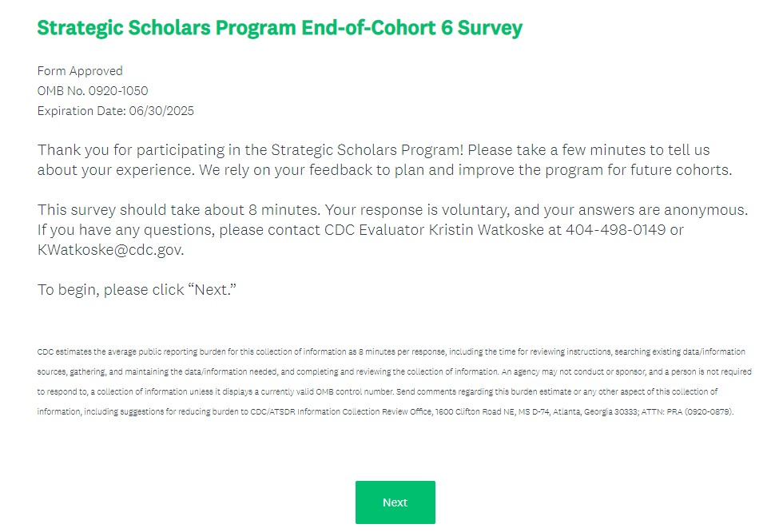
Task: Click the "To begin, please click Next" instruction
Action: (137, 289)
